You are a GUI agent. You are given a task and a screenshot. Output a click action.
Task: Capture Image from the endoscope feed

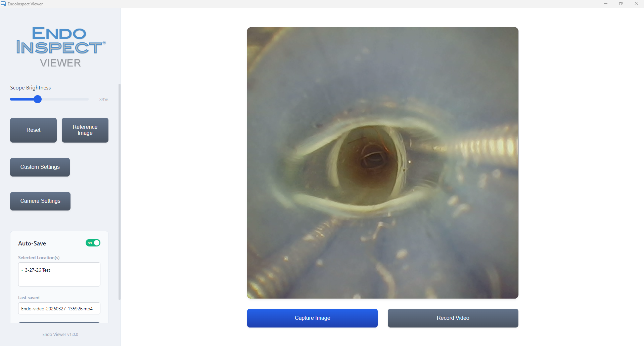click(x=312, y=318)
